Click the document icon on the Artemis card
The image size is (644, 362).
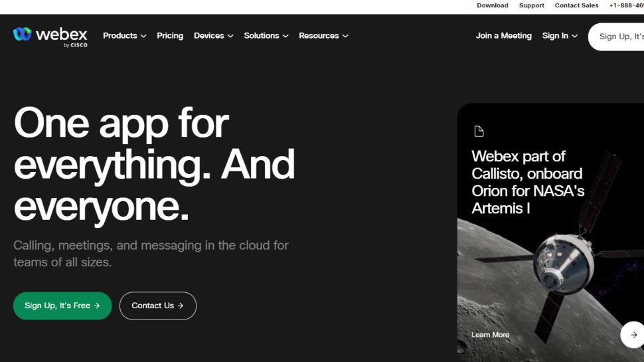(479, 131)
